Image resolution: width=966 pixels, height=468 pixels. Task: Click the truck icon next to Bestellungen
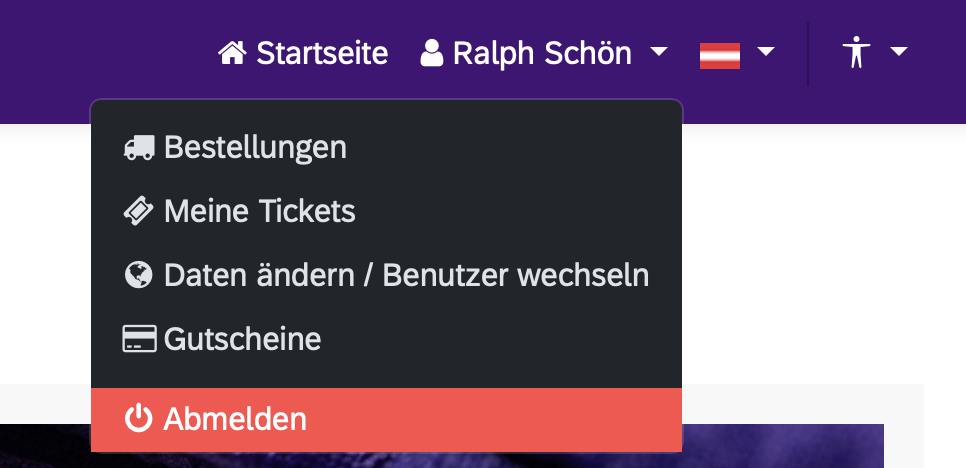pos(139,148)
